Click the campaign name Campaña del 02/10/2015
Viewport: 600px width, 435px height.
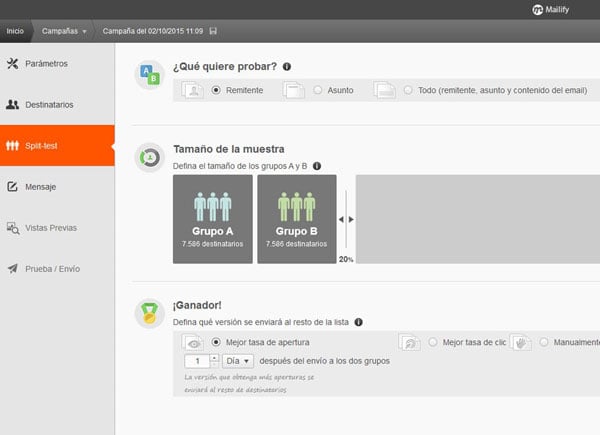(x=153, y=31)
